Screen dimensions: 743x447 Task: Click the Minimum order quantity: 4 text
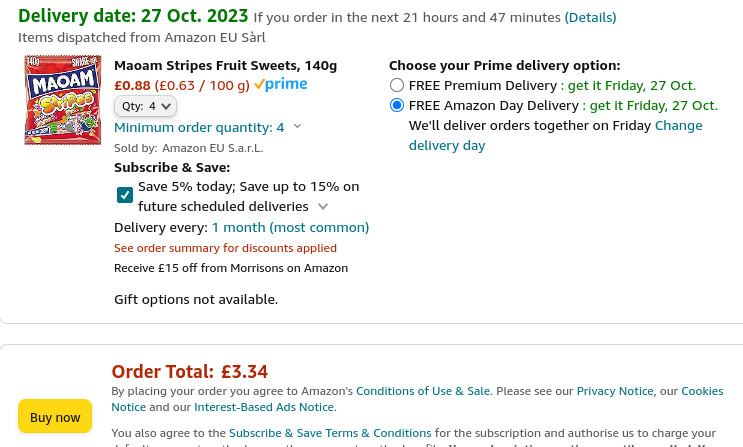point(199,128)
